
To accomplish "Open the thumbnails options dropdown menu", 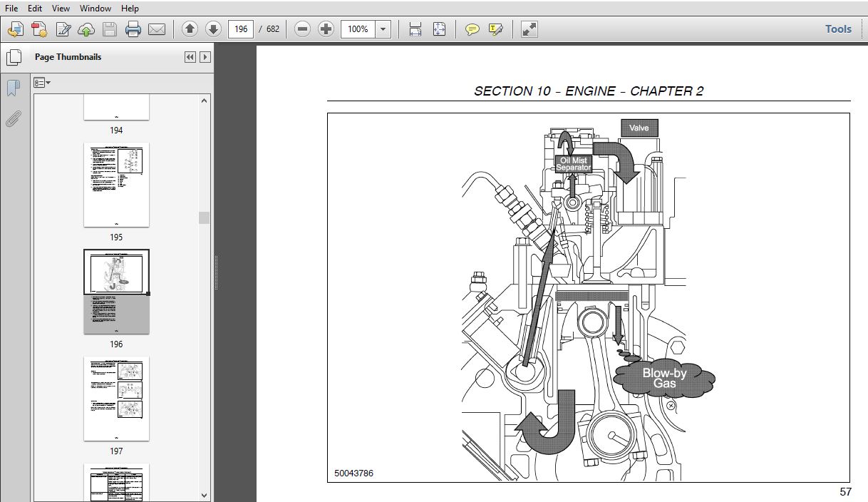I will coord(42,83).
